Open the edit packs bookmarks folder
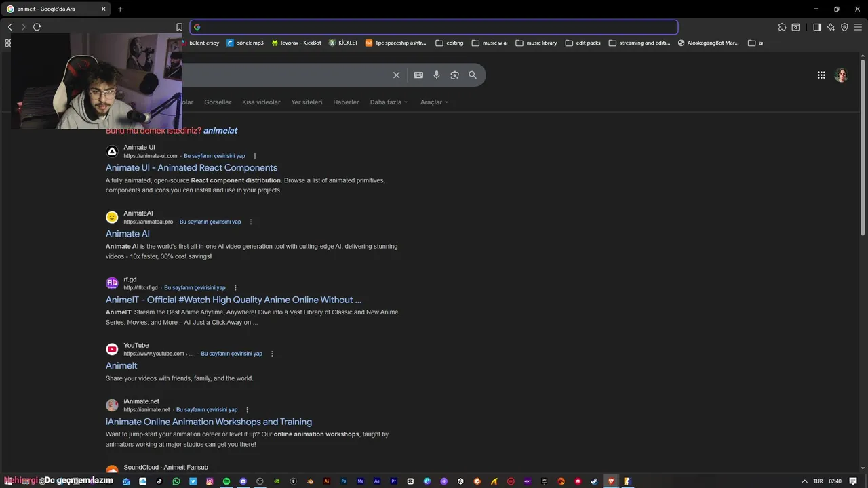This screenshot has height=488, width=868. click(583, 43)
